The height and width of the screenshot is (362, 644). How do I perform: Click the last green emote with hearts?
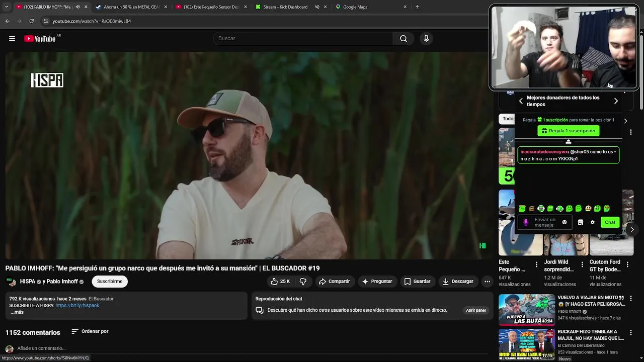(607, 209)
